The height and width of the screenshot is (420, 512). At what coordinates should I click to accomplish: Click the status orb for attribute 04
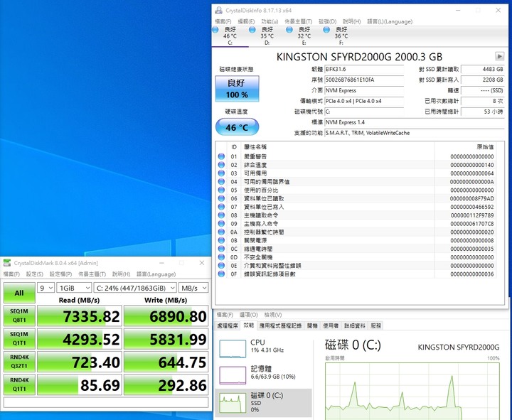click(x=221, y=182)
